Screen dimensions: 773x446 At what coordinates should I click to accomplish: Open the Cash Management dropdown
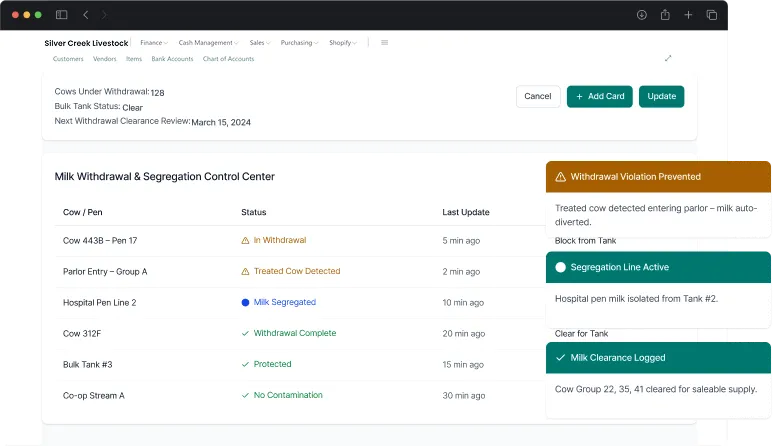(208, 43)
